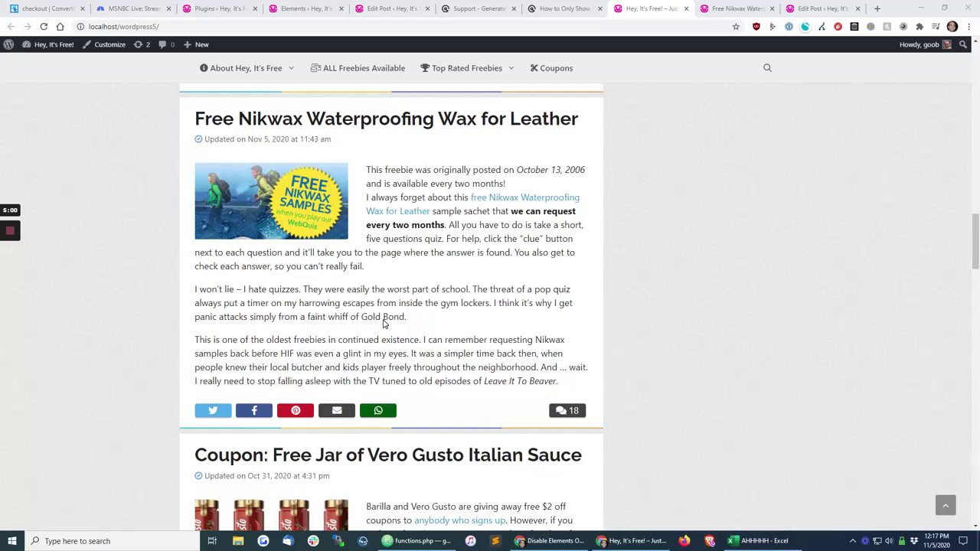The width and height of the screenshot is (980, 551).
Task: Open Customize in the admin bar
Action: tap(103, 44)
